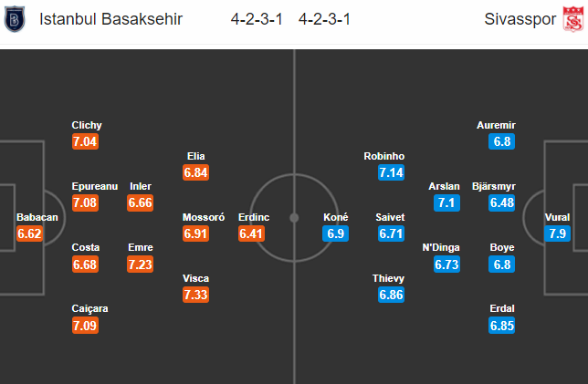
Task: Open Istanbul Basaksehir team name link
Action: [111, 19]
